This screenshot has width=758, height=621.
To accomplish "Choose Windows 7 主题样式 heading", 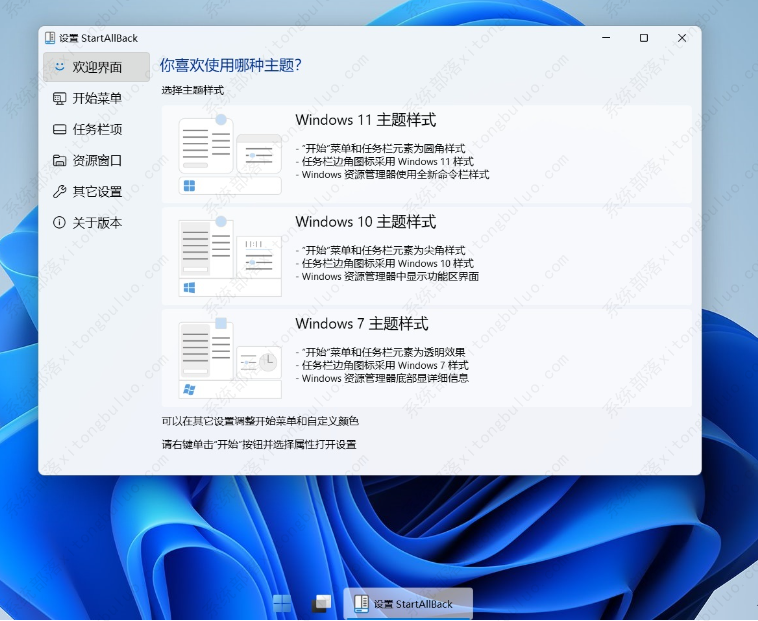I will [x=362, y=324].
